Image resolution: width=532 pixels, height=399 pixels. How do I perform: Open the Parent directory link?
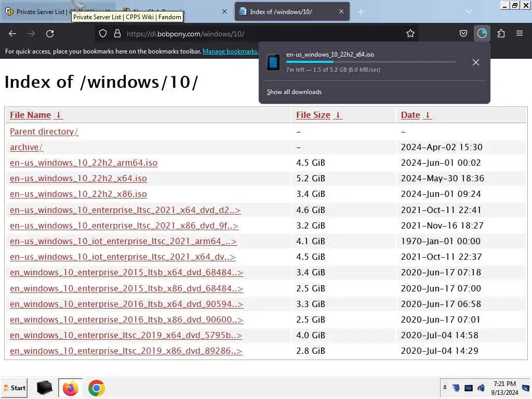tap(44, 131)
